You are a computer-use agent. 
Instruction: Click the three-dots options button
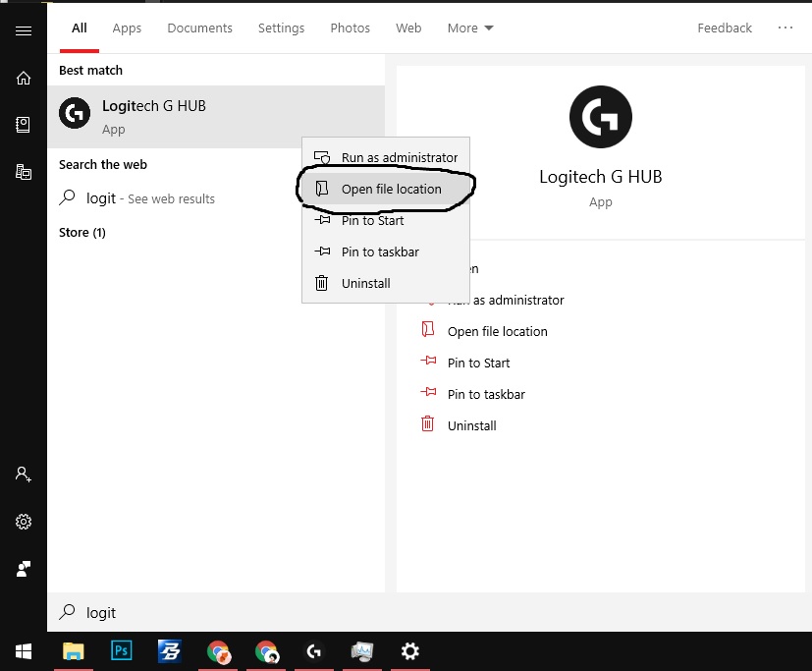785,28
